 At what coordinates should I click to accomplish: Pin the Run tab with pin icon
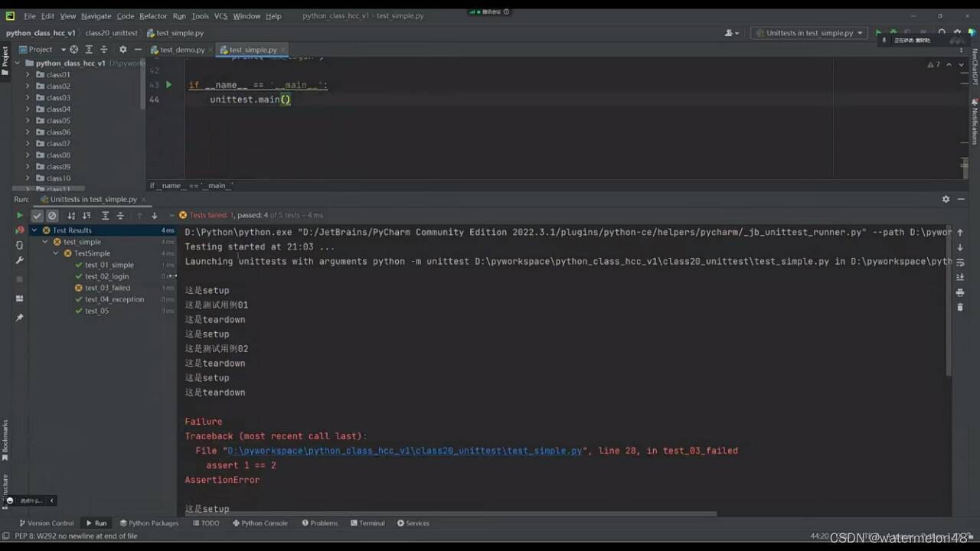click(20, 317)
